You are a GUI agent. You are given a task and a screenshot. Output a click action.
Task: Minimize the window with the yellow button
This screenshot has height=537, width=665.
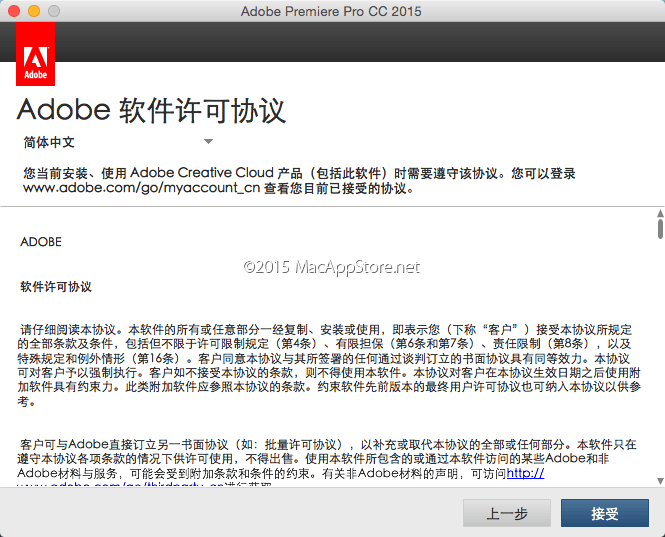point(33,11)
